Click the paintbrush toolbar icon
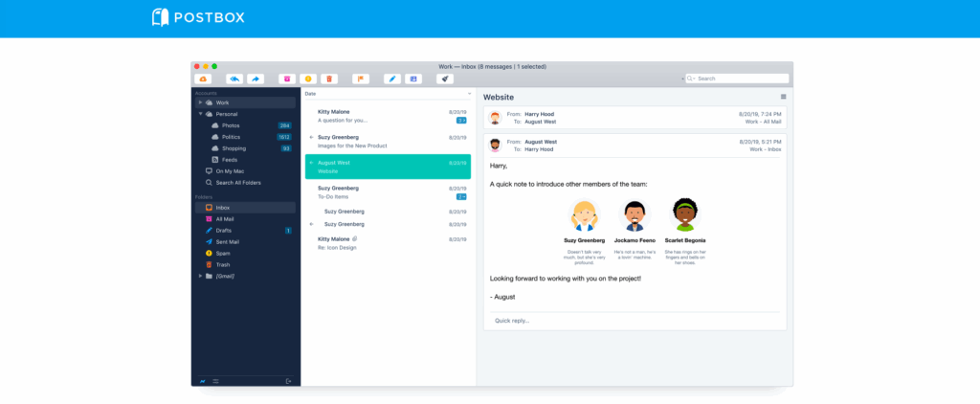 (444, 79)
